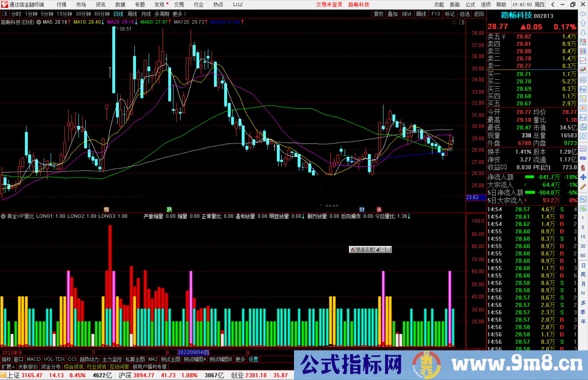Click the F5 switch icon in sidebar
This screenshot has width=588, height=380.
click(583, 199)
